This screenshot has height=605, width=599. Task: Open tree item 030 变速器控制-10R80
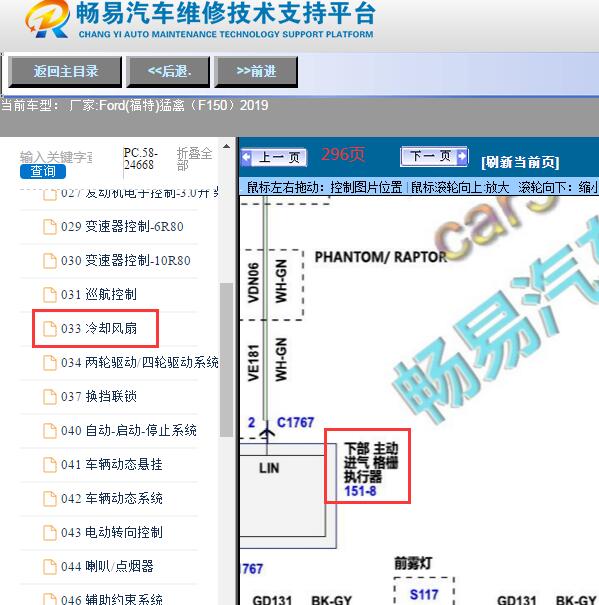tap(125, 260)
